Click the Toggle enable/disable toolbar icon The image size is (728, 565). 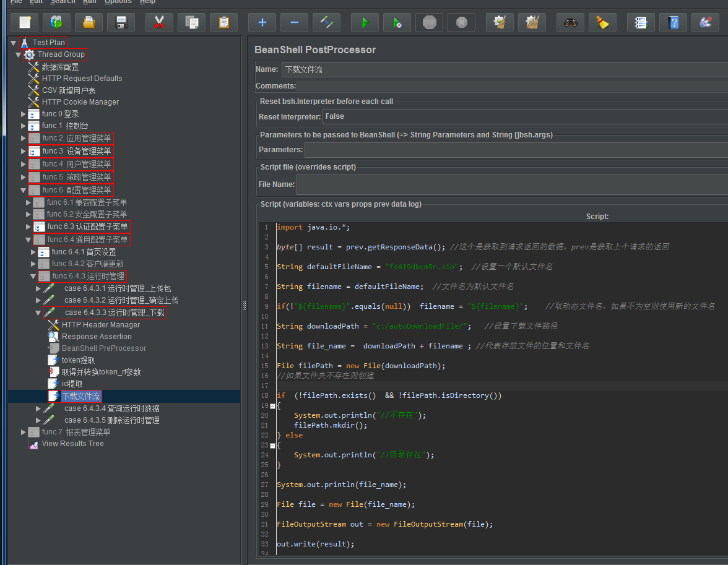[x=326, y=23]
